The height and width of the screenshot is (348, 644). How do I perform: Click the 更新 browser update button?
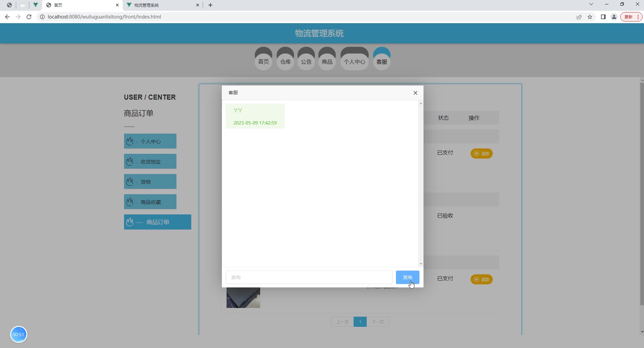(x=631, y=17)
